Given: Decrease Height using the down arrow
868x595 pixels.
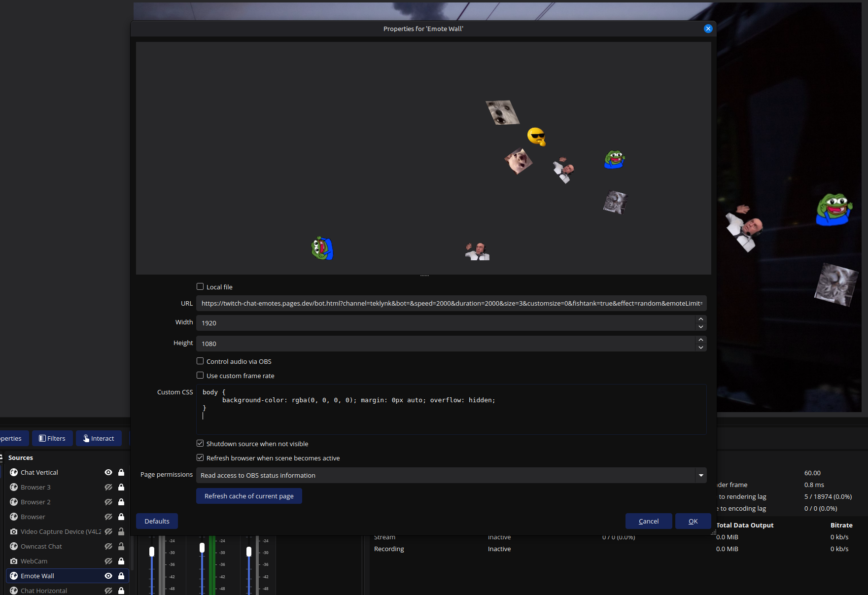Looking at the screenshot, I should (x=701, y=348).
